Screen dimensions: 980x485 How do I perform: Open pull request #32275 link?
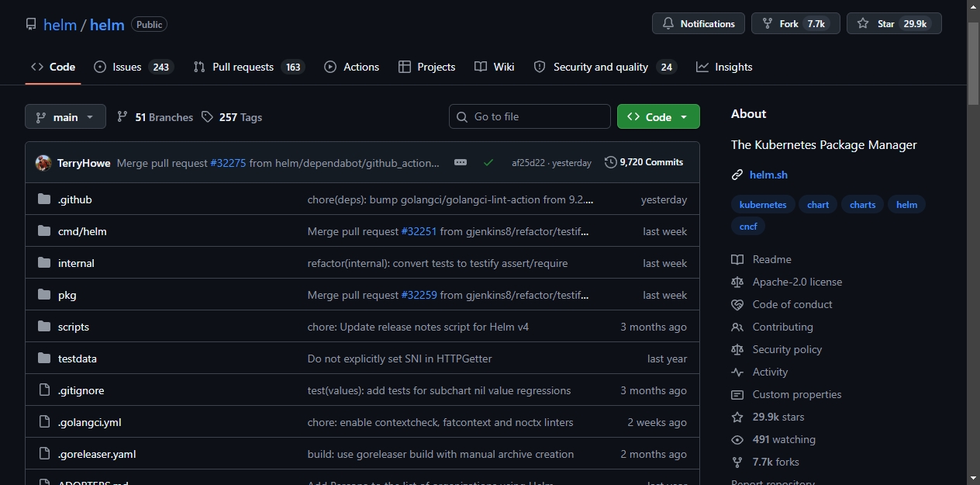tap(228, 163)
